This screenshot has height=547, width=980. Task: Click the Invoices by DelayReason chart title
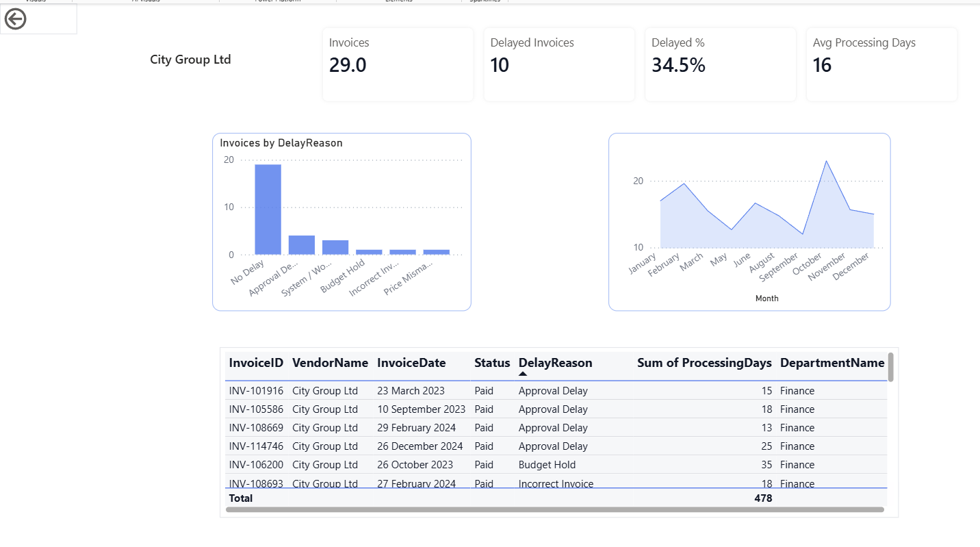[x=281, y=143]
